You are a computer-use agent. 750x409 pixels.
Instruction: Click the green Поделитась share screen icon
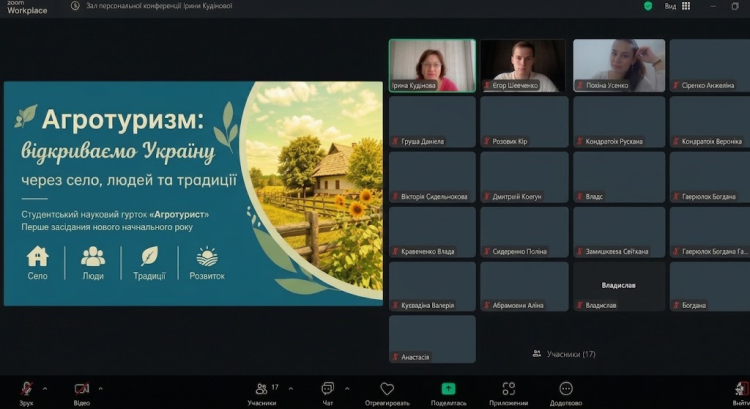(x=448, y=388)
